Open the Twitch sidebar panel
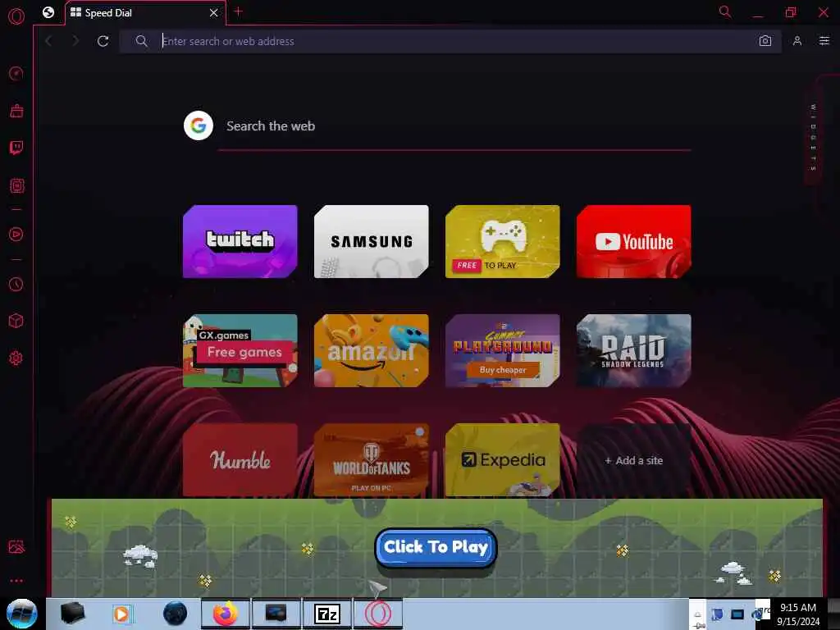 coord(16,148)
